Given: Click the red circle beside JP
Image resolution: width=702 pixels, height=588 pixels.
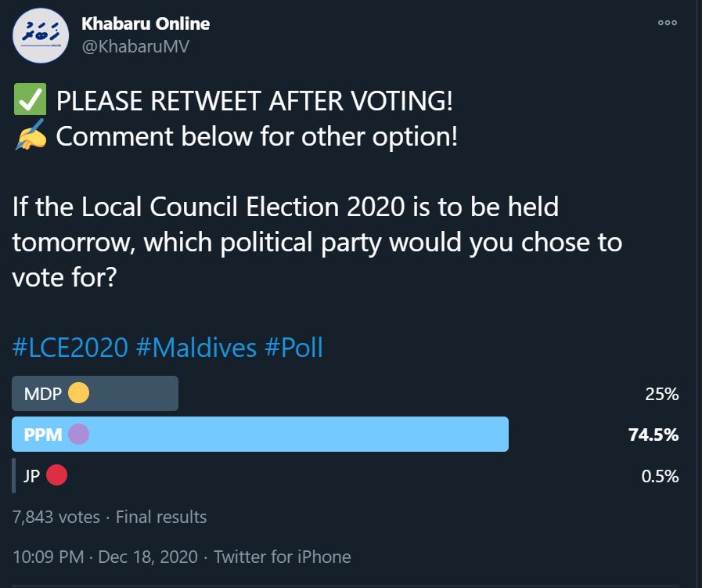Looking at the screenshot, I should [x=56, y=475].
